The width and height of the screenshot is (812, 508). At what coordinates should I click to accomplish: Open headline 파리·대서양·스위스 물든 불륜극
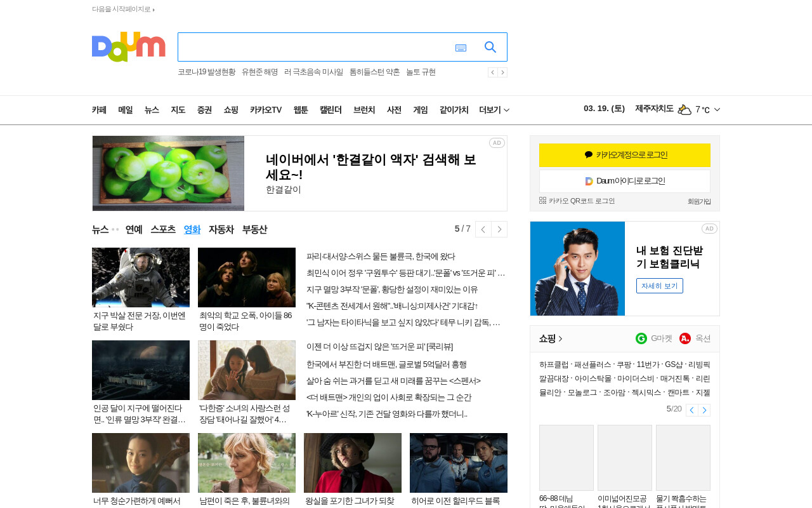pyautogui.click(x=381, y=257)
